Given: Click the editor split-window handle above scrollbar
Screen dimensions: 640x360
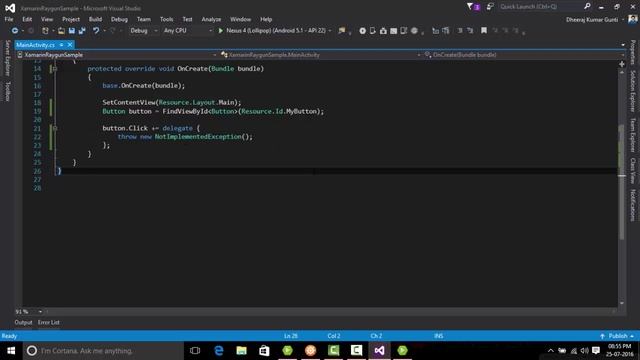Looking at the screenshot, I should (x=622, y=64).
